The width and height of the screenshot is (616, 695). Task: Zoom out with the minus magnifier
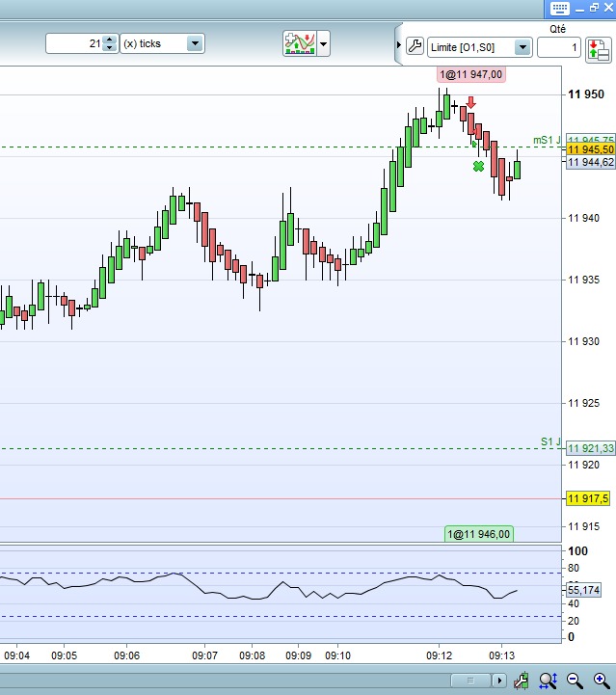point(575,681)
